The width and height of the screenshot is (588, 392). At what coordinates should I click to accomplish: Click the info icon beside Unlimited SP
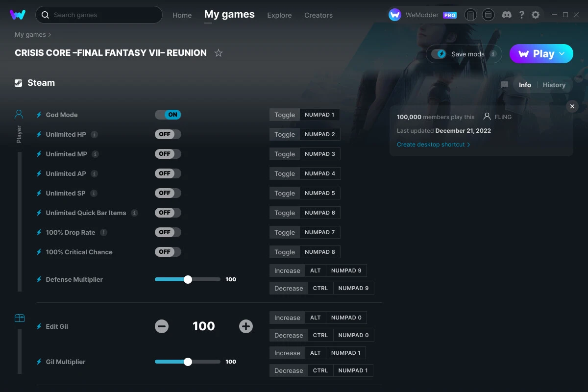(94, 193)
